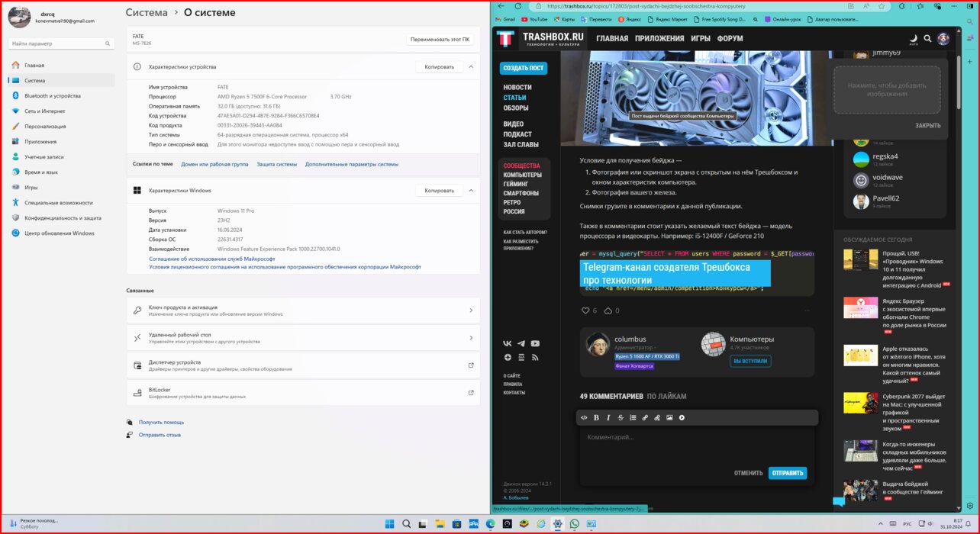Image resolution: width=980 pixels, height=534 pixels.
Task: Open the Bluetooth and devices settings section
Action: click(x=52, y=96)
